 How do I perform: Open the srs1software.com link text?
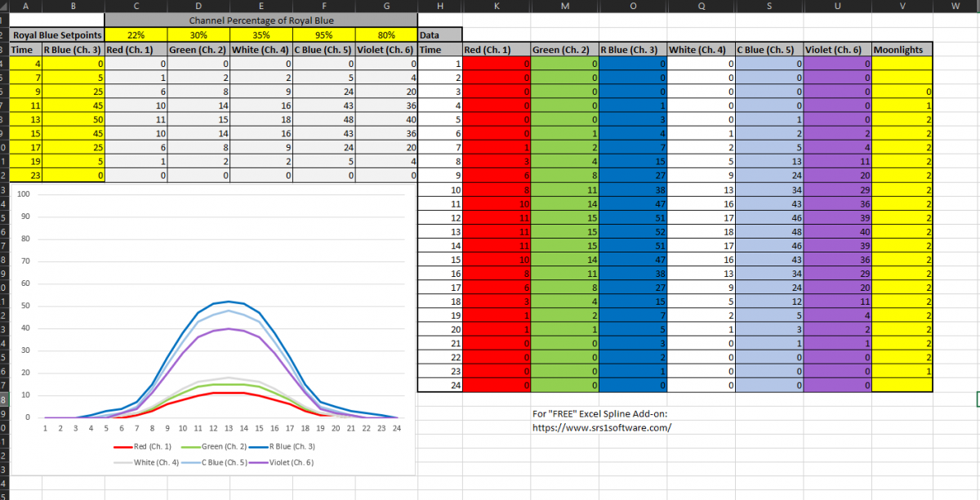[602, 427]
